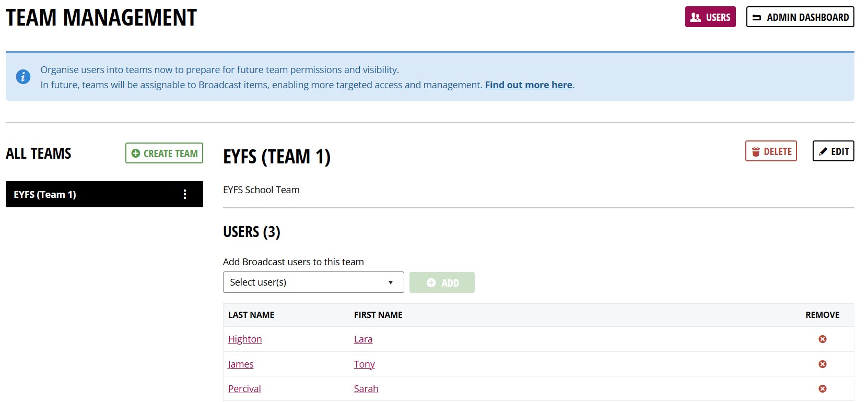Click the first name link Tony
The height and width of the screenshot is (402, 868).
[364, 364]
